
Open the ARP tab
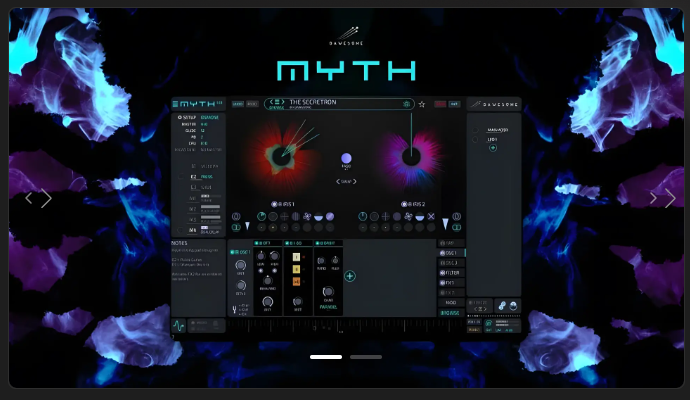450,243
